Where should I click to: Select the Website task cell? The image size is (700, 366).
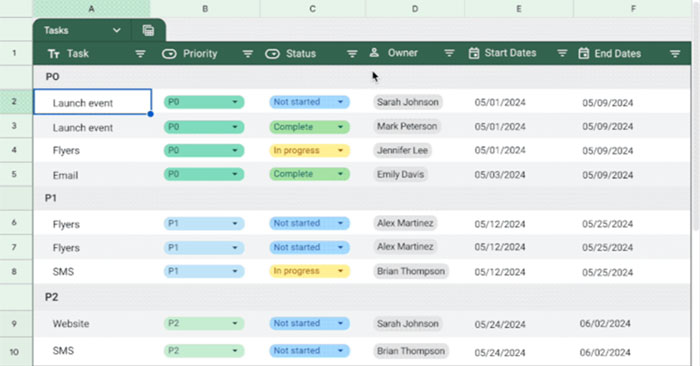[x=92, y=324]
